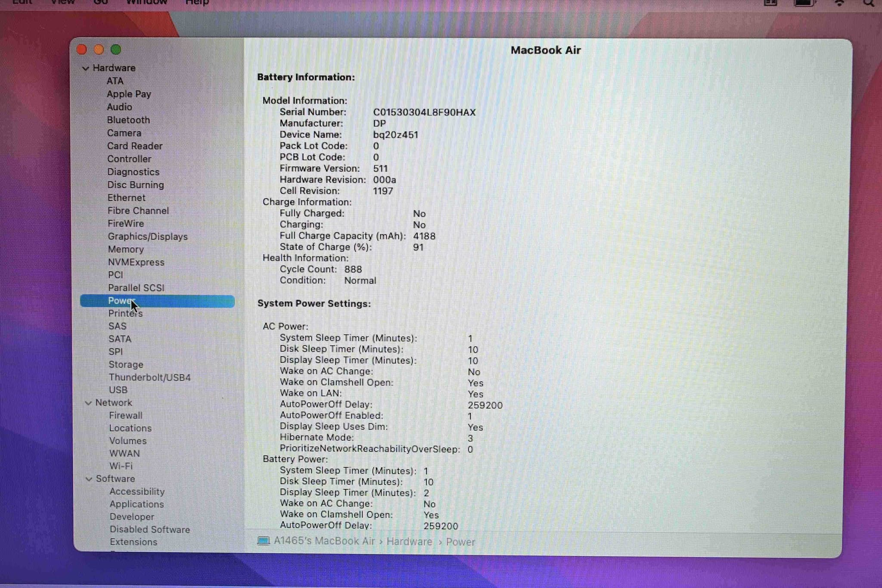Image resolution: width=882 pixels, height=588 pixels.
Task: Open Card Reader details
Action: [x=135, y=146]
